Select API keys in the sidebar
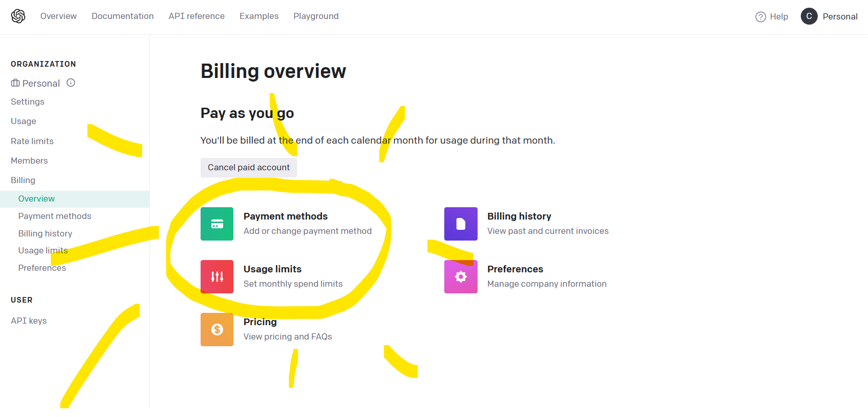The width and height of the screenshot is (868, 417). coord(29,321)
